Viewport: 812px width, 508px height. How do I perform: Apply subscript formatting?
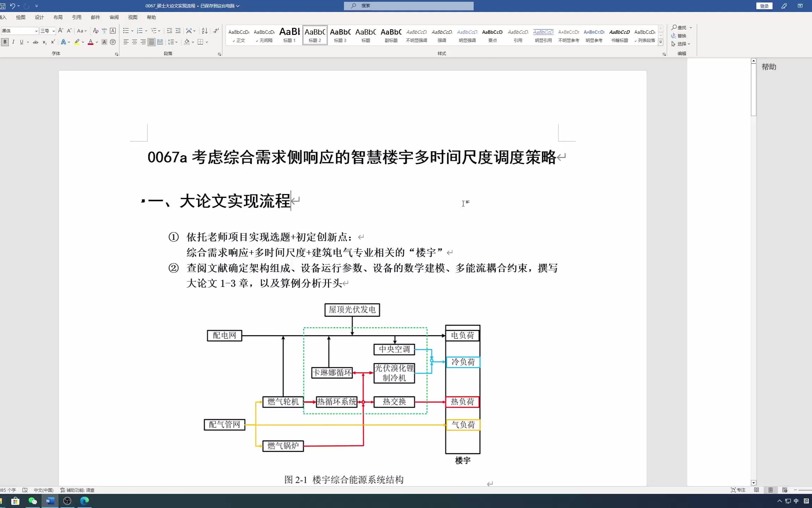tap(44, 42)
